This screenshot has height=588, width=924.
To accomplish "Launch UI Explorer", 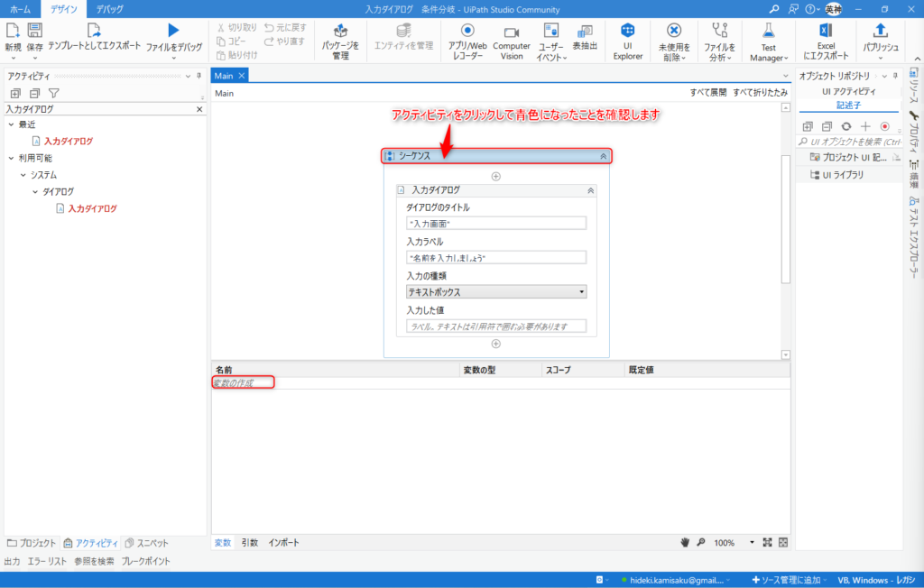I will (628, 41).
